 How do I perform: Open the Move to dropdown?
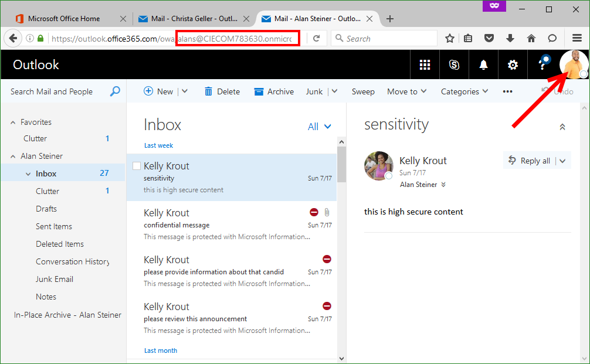[x=406, y=91]
